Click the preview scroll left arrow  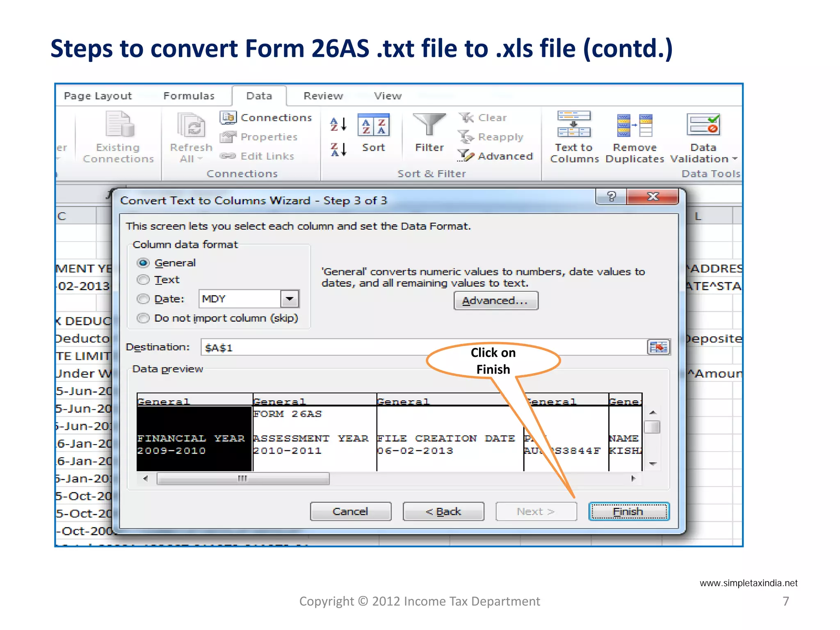(146, 478)
